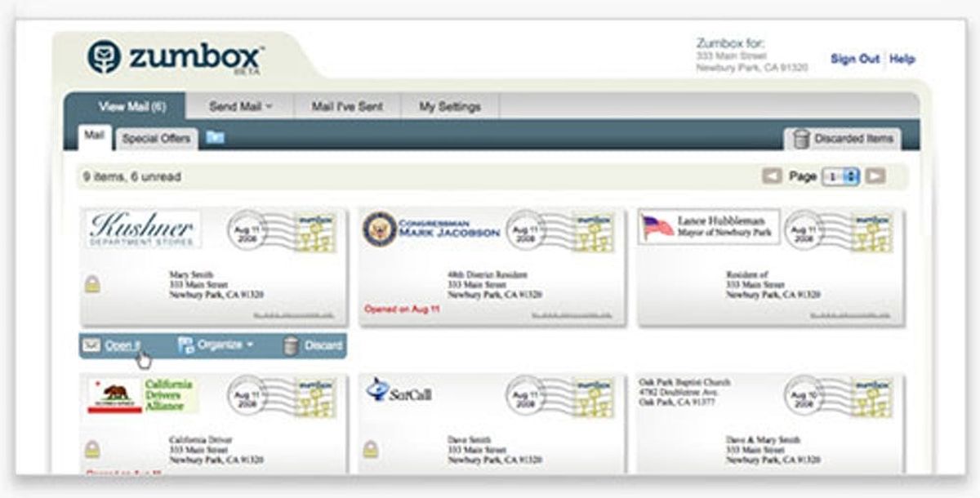This screenshot has width=980, height=498.
Task: Click the lock icon on SatCall mail
Action: [372, 448]
